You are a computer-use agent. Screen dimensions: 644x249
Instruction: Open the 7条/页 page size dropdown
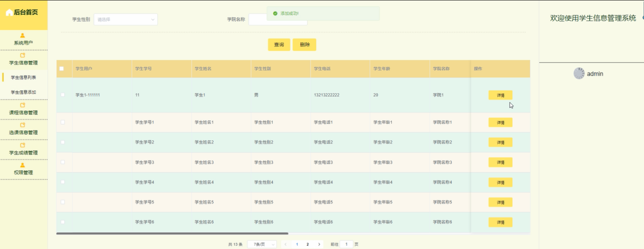pos(262,244)
